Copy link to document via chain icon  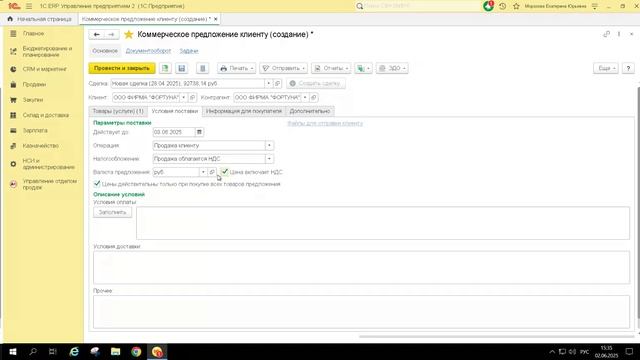[607, 34]
